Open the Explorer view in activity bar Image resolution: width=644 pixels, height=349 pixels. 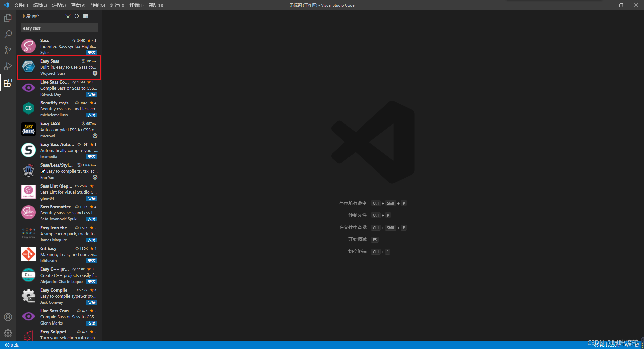point(8,18)
